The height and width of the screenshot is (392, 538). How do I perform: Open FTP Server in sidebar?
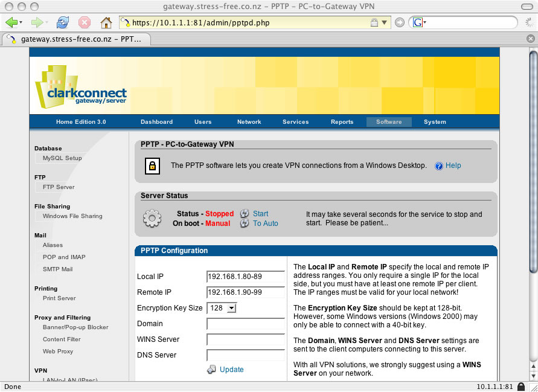coord(59,187)
